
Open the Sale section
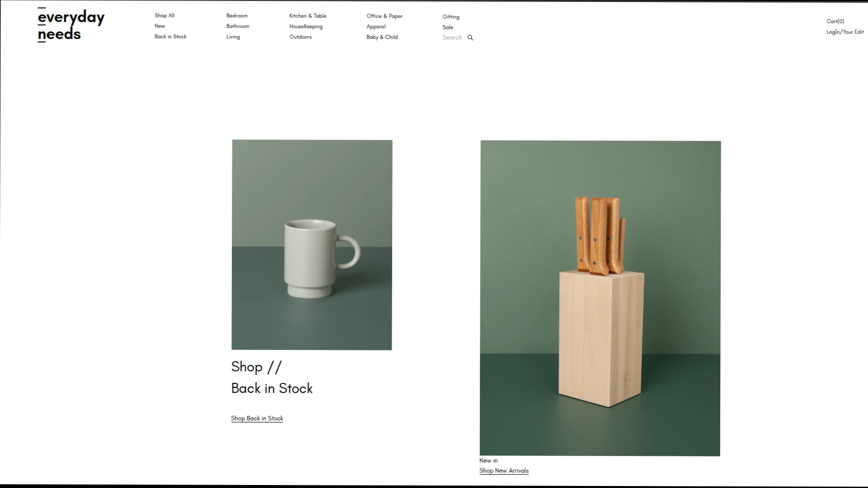click(448, 28)
